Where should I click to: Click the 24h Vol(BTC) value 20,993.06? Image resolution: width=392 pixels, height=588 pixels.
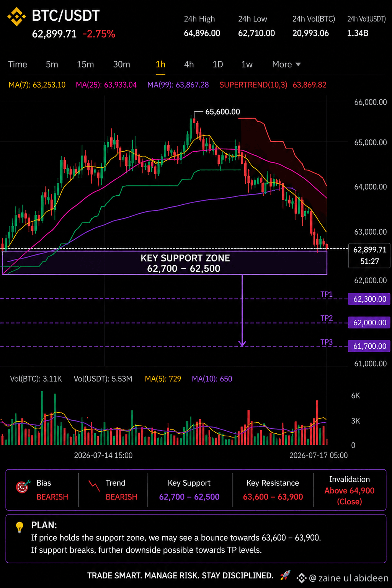click(310, 33)
